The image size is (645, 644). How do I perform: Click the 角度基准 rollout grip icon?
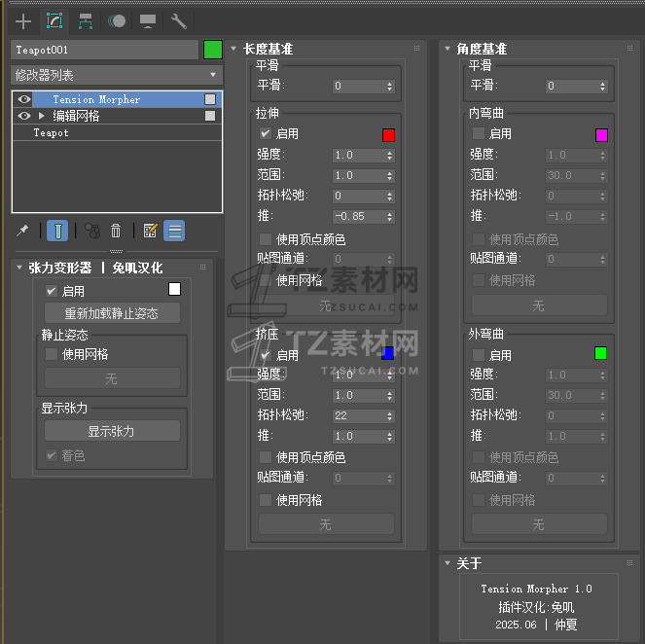point(629,49)
